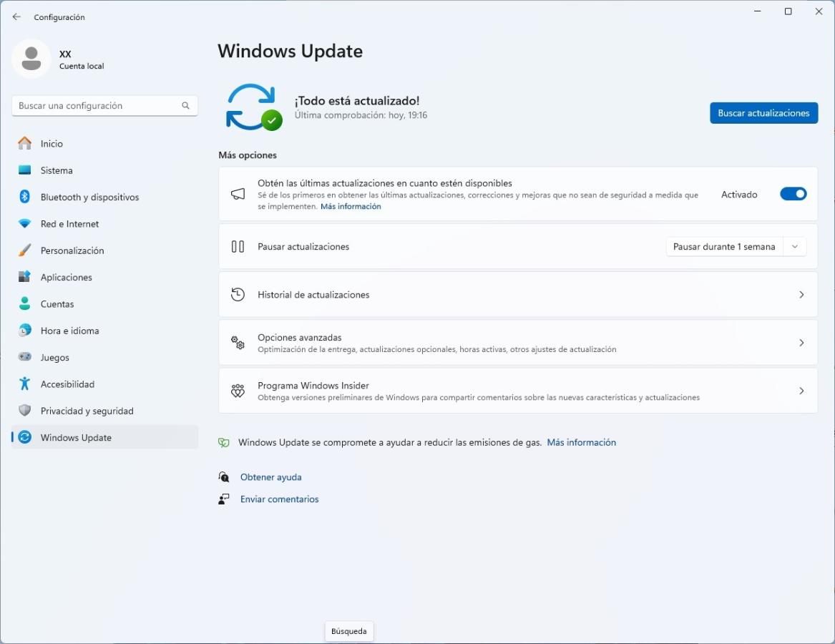The height and width of the screenshot is (644, 835).
Task: Click the Obtener ayuda headset icon
Action: (224, 477)
